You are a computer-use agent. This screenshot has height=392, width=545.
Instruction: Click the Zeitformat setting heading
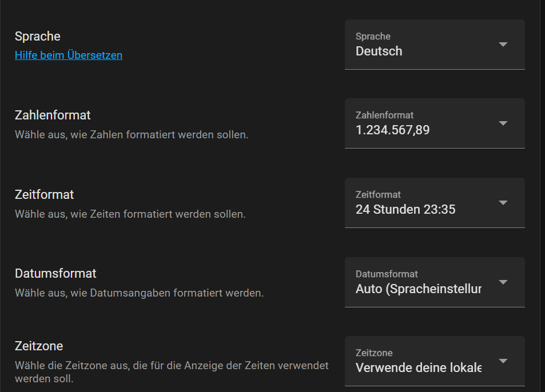click(45, 195)
